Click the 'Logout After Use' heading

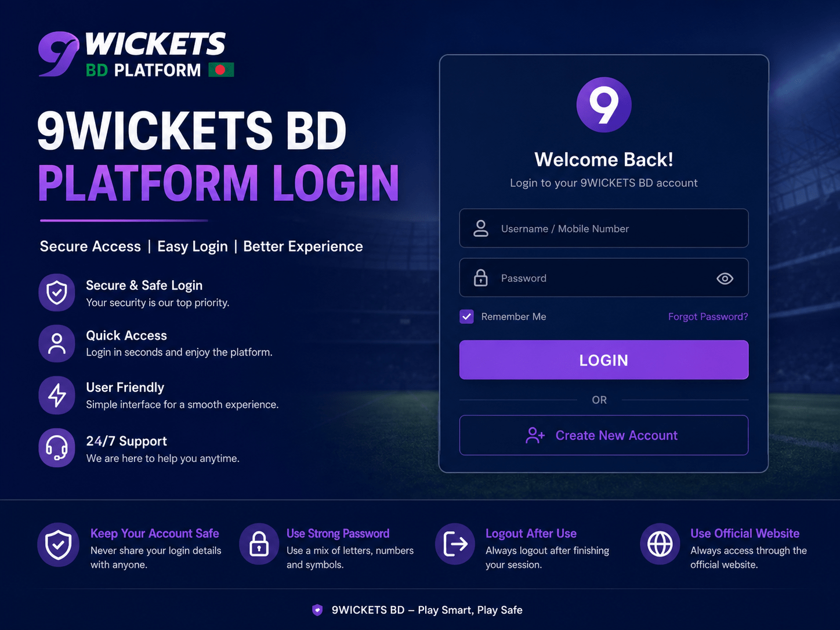[x=531, y=534]
